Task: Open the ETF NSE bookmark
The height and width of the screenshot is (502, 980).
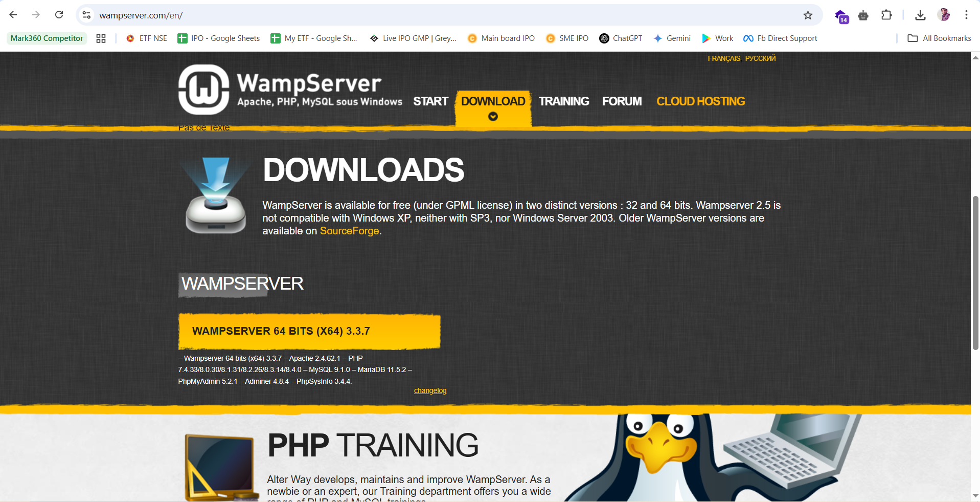Action: click(147, 38)
